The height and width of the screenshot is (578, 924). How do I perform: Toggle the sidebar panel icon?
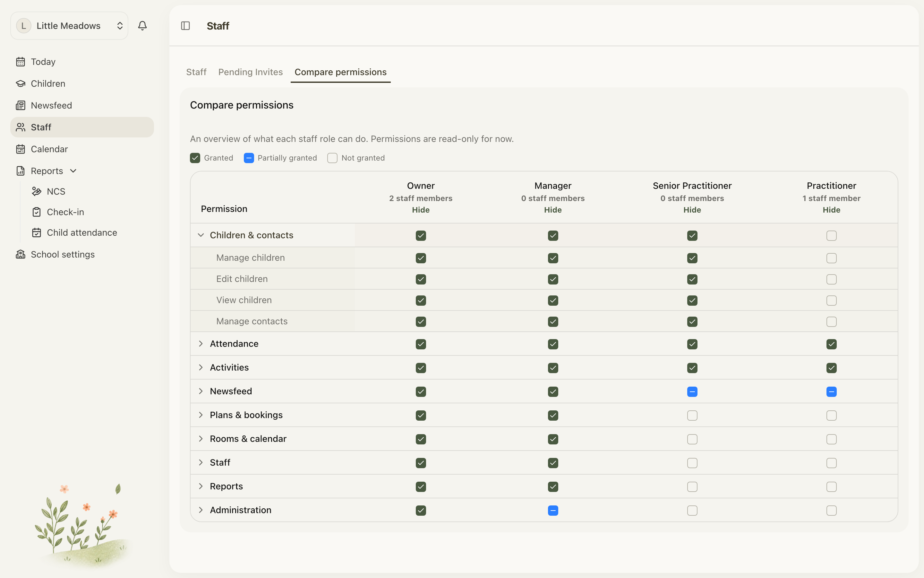click(185, 26)
